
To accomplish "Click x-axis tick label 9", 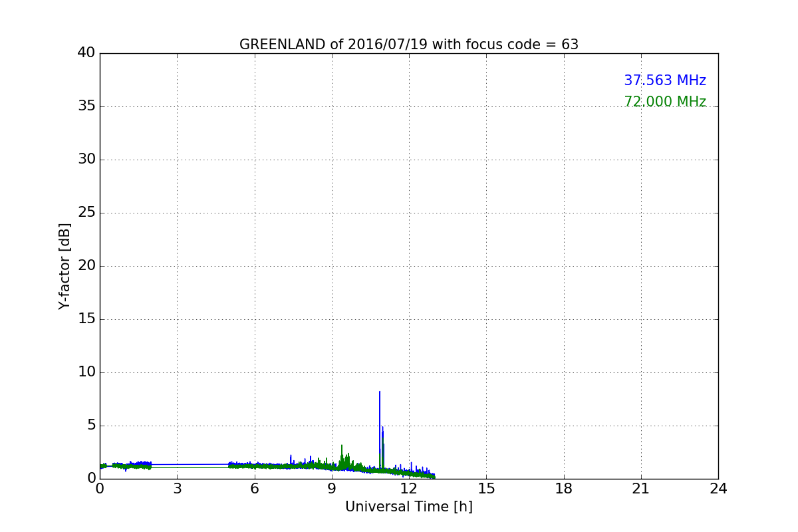I will tap(332, 489).
